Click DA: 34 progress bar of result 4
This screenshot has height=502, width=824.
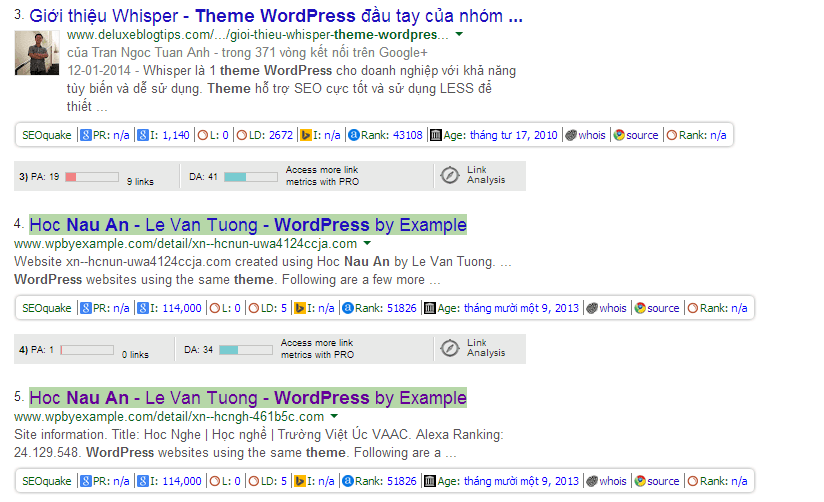click(246, 350)
